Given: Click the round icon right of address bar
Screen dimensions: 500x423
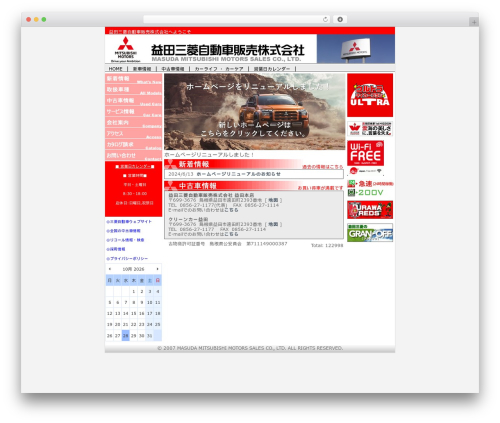Looking at the screenshot, I should [340, 19].
